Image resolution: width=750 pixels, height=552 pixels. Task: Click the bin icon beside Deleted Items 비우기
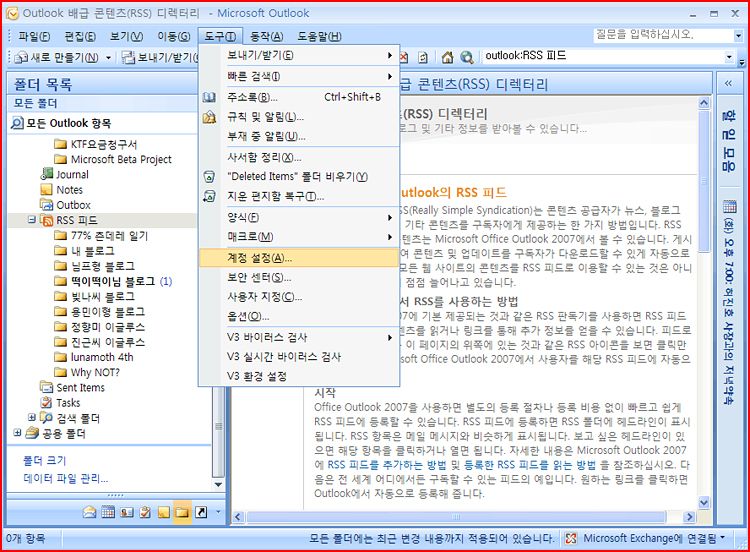coord(210,177)
